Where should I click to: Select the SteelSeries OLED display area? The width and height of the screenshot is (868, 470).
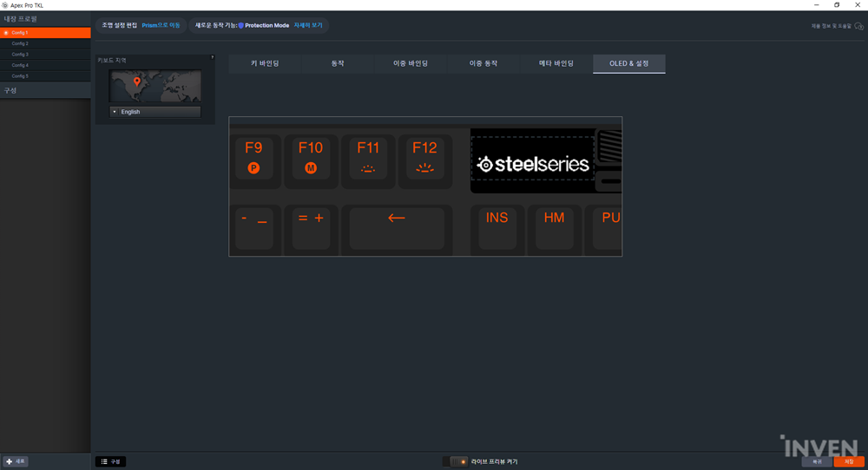[x=533, y=159]
